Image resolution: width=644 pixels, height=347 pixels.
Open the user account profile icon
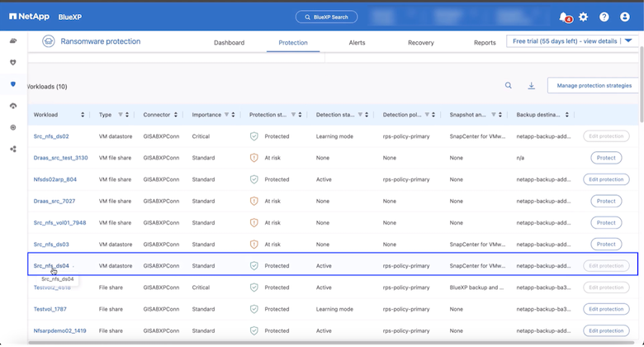coord(624,17)
